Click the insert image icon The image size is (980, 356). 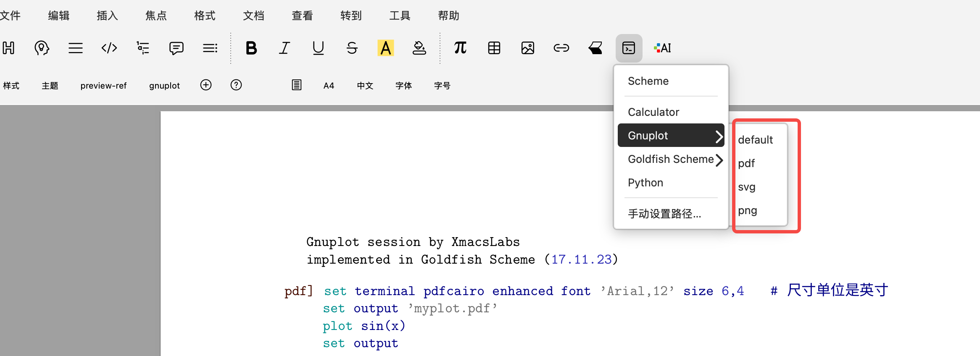pyautogui.click(x=528, y=48)
